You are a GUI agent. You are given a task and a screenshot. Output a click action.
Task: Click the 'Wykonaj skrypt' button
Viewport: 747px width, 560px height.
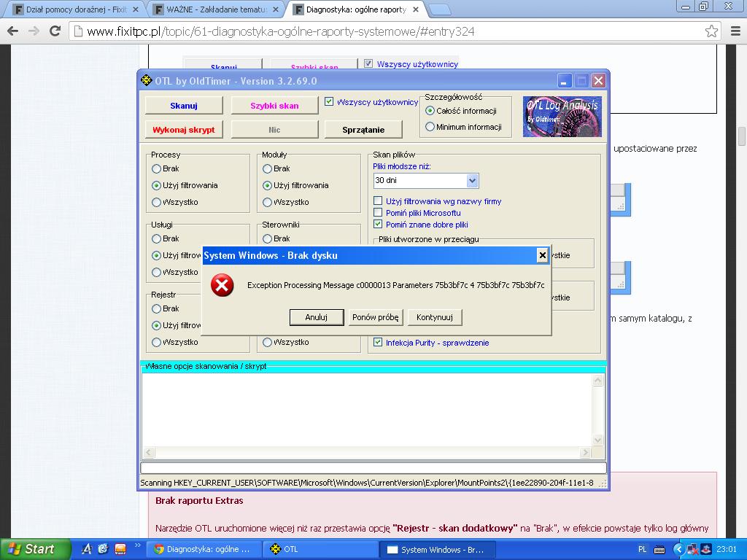point(184,130)
